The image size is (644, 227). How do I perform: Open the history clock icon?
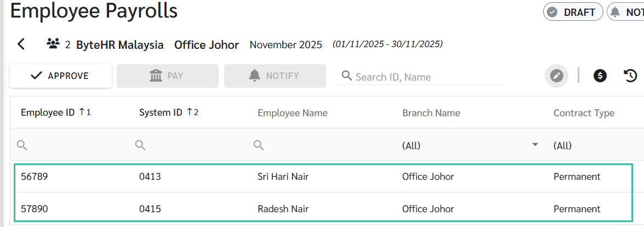[x=631, y=76]
